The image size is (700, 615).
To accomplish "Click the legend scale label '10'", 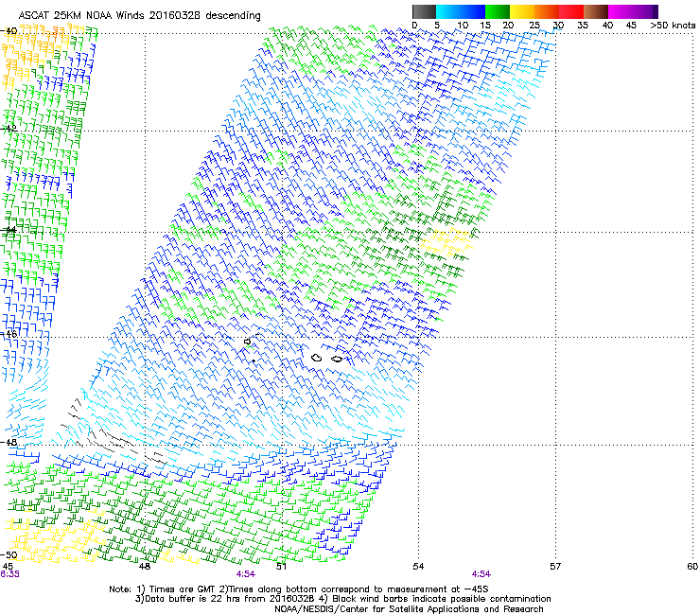I will click(463, 26).
